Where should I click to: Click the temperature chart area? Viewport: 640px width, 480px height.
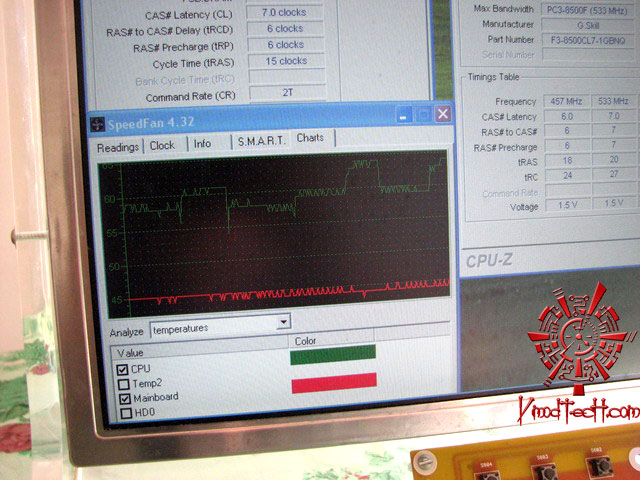[x=274, y=233]
